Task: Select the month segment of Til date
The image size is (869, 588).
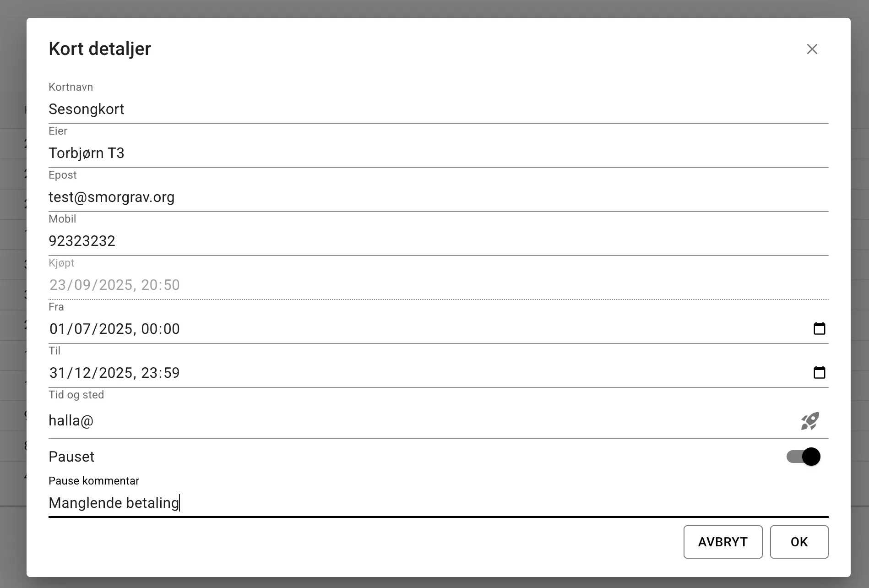Action: [x=83, y=373]
